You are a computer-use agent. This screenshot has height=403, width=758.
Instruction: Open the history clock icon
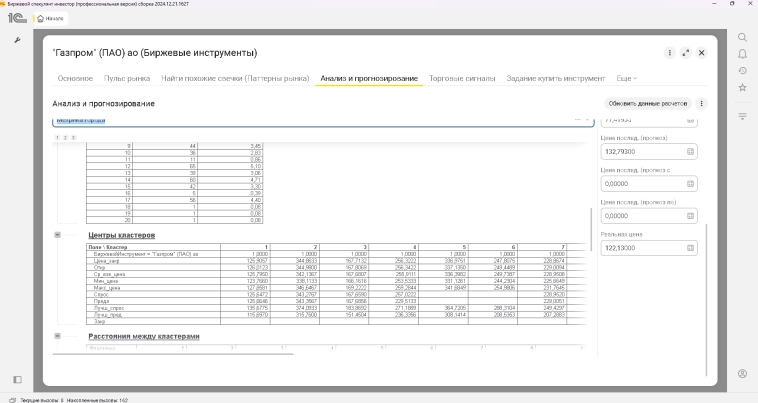[x=742, y=71]
